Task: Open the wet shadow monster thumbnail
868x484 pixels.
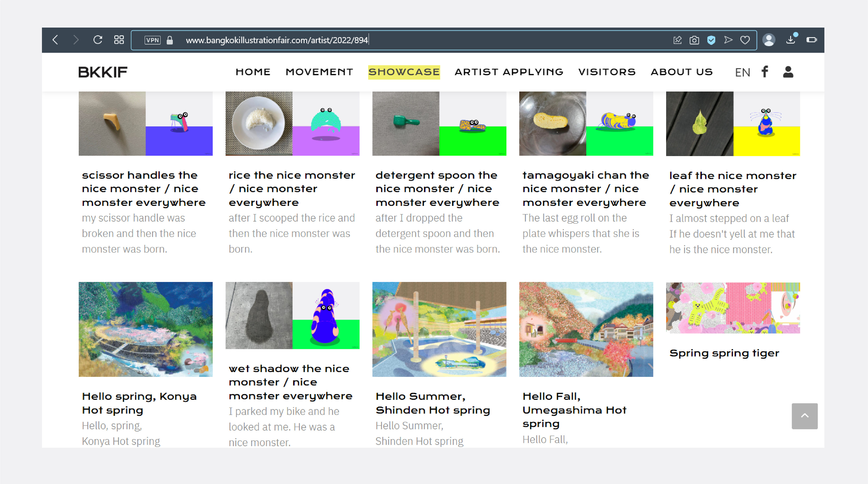Action: [292, 315]
